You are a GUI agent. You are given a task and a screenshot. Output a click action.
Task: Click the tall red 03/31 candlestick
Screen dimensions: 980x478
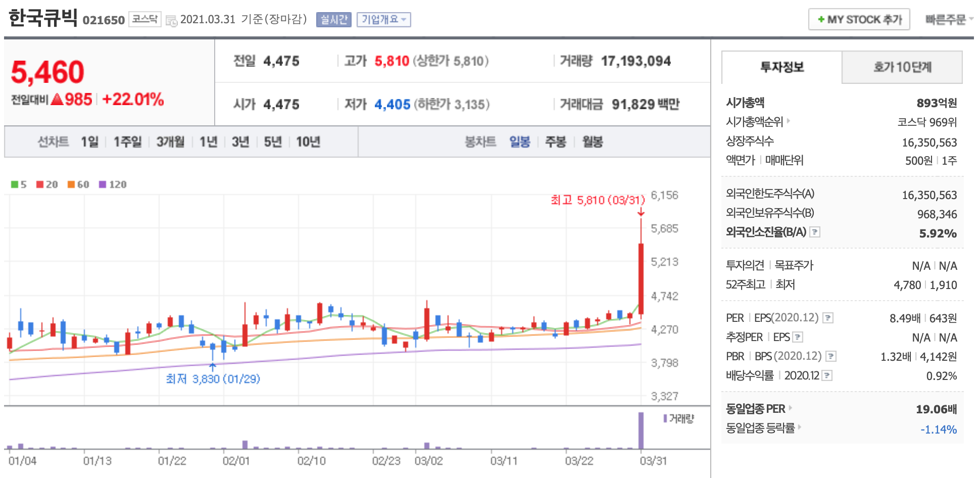641,279
